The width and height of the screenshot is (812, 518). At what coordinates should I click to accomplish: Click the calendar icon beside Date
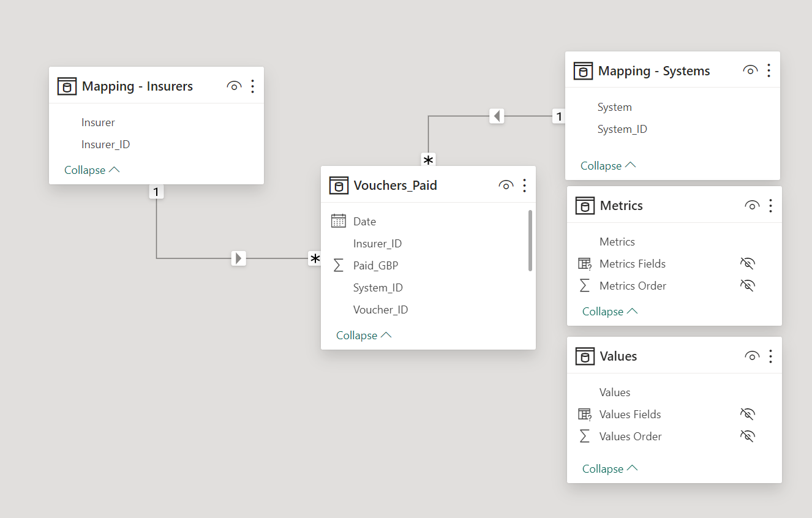click(x=339, y=221)
